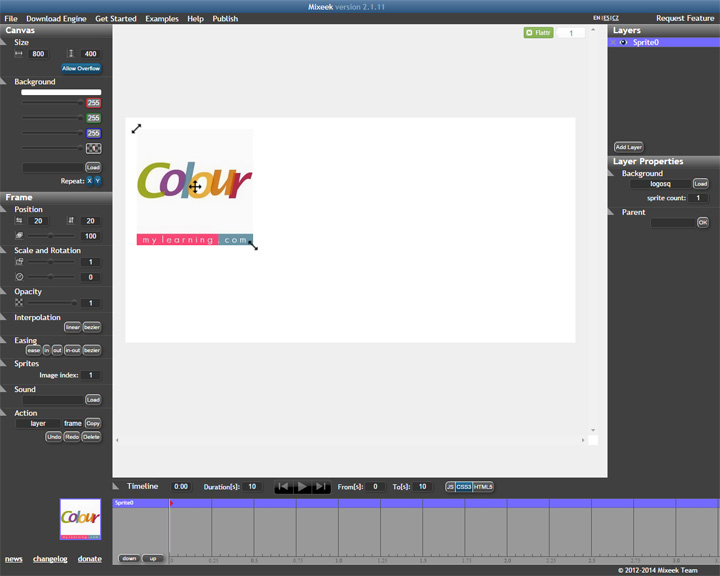Screen dimensions: 720x576
Task: Skip to the end of the timeline
Action: (x=321, y=486)
